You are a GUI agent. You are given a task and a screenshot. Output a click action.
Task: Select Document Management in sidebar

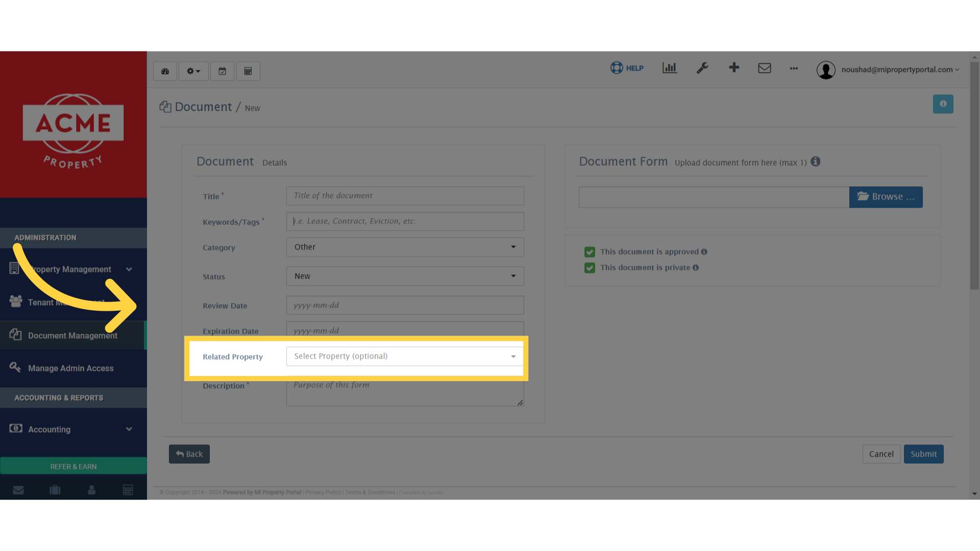click(x=72, y=336)
